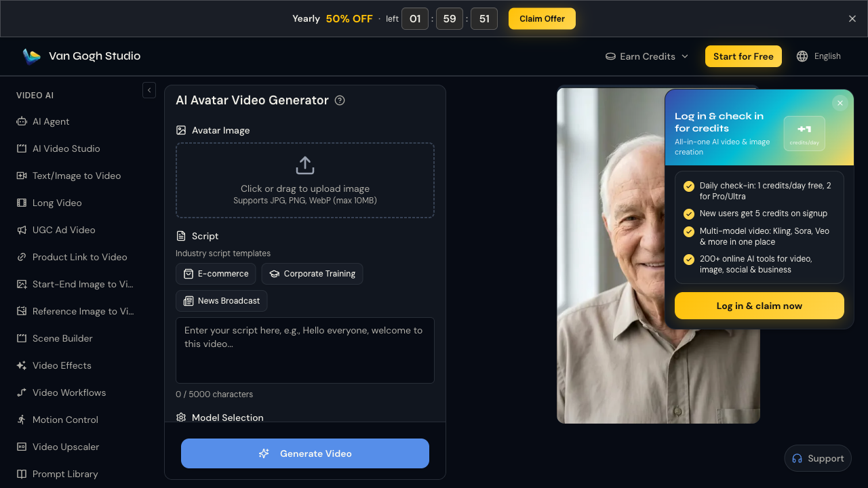Click the Video Upscaler HD icon
Viewport: 868px width, 488px height.
(22, 447)
